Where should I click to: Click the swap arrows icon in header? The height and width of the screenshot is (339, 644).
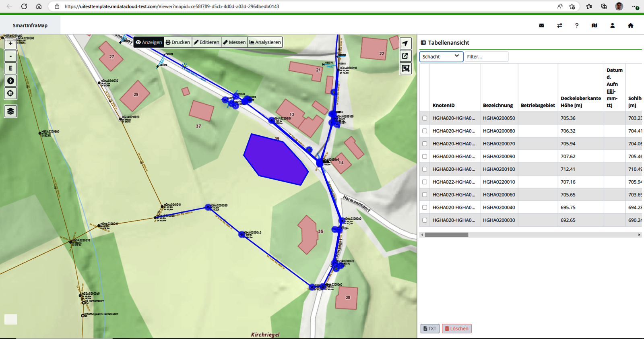(x=559, y=25)
